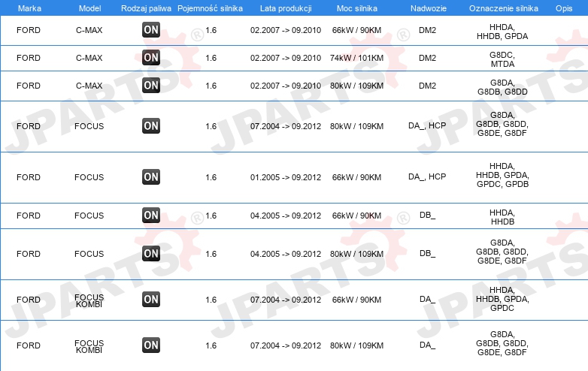
Task: Click the ON fuel icon in the C-MAX 80kW row
Action: click(151, 86)
